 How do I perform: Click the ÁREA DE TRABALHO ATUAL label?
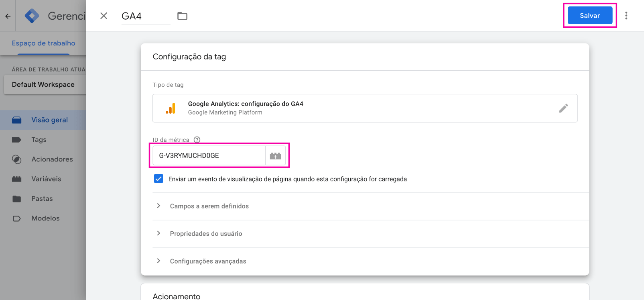click(x=49, y=69)
